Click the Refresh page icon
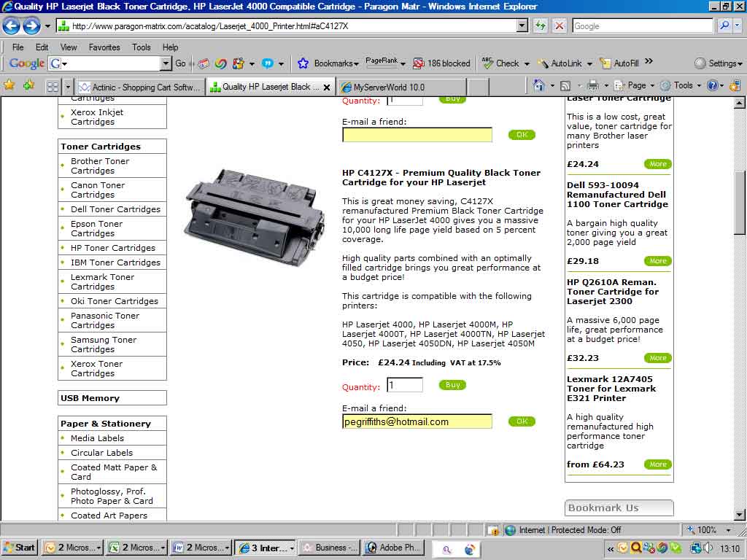Image resolution: width=747 pixels, height=560 pixels. click(x=541, y=26)
